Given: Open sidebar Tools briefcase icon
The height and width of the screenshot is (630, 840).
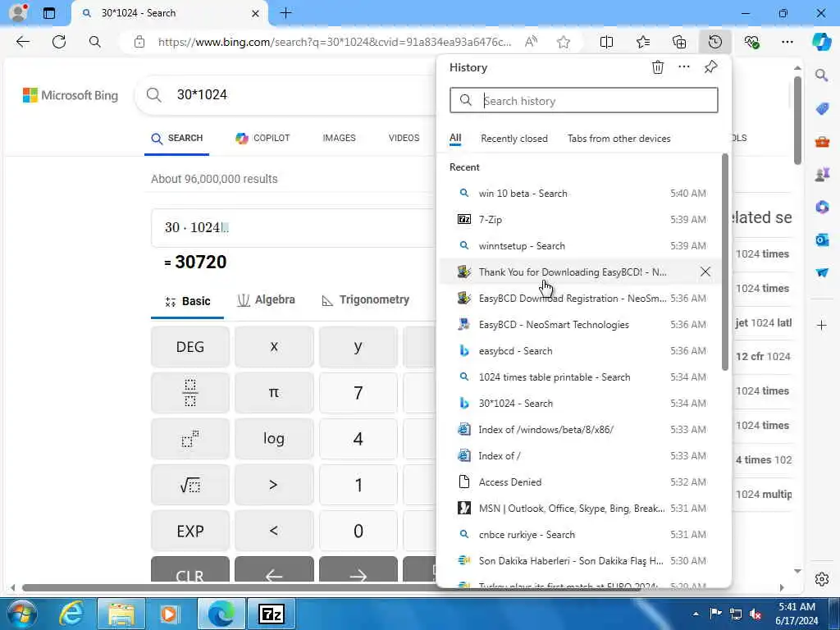Looking at the screenshot, I should pos(822,142).
